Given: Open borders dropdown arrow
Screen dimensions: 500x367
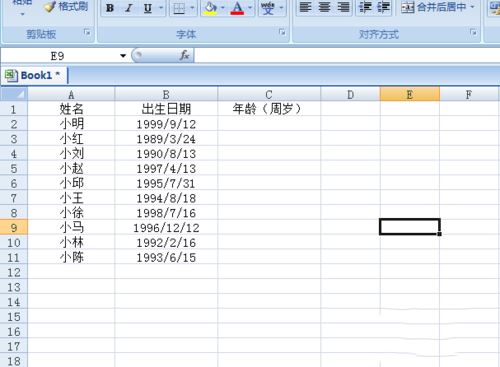Looking at the screenshot, I should coord(192,8).
